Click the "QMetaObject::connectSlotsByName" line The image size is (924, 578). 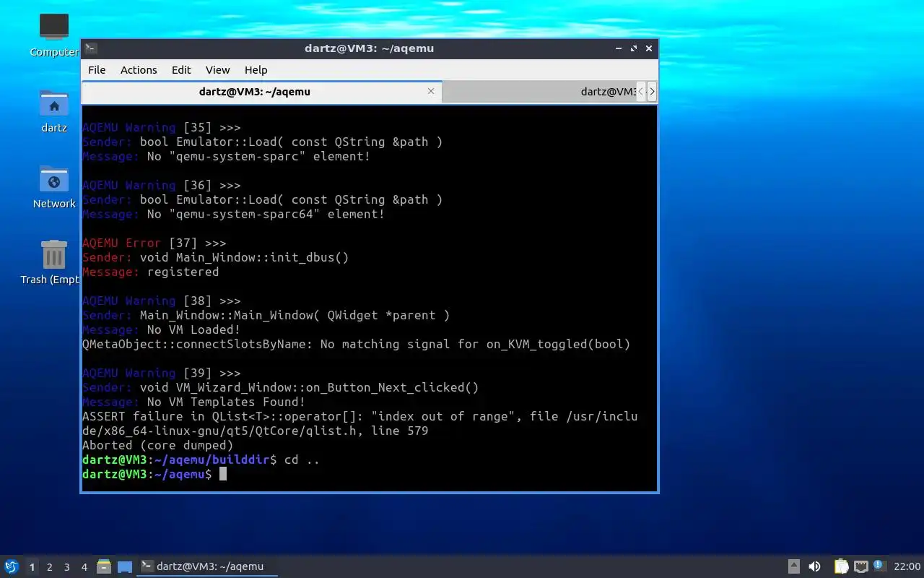[x=357, y=344]
